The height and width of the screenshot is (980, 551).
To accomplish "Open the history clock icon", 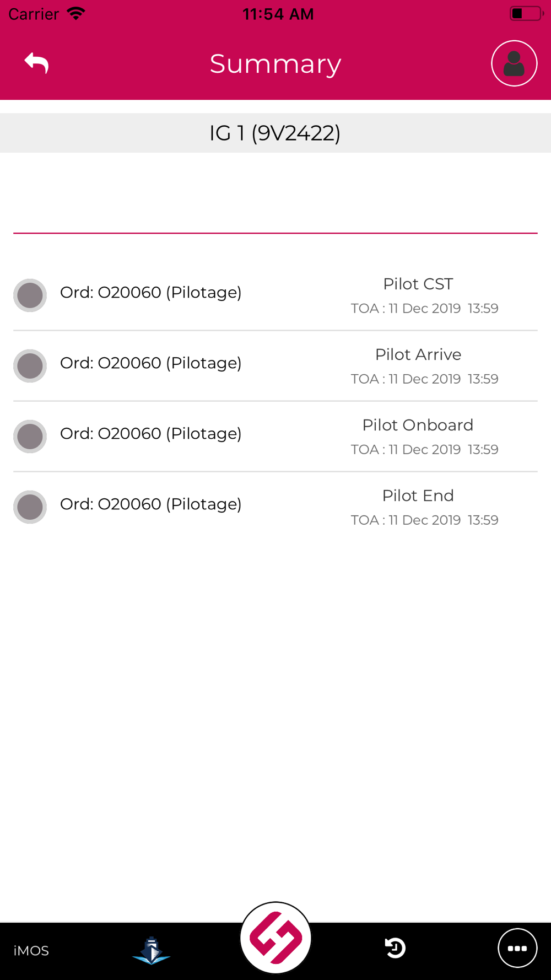I will (395, 948).
